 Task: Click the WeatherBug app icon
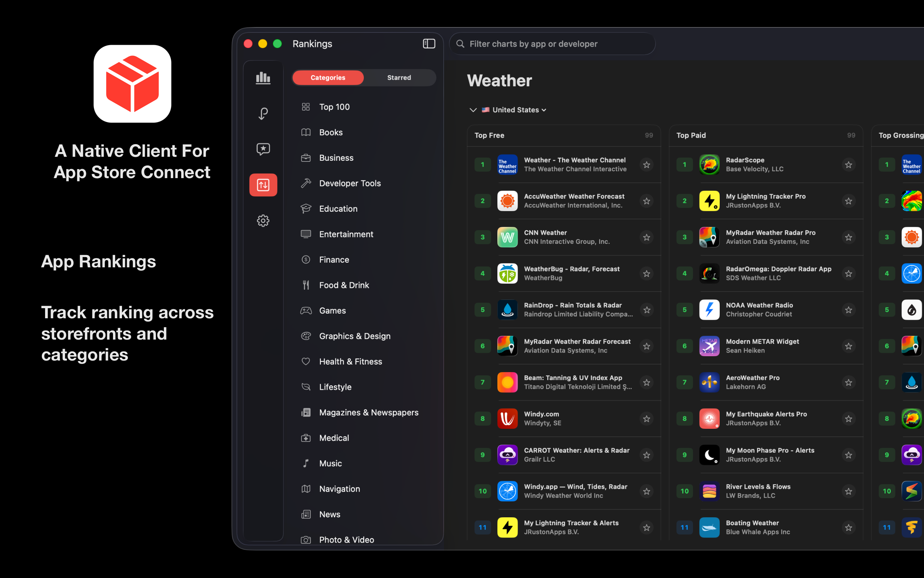pos(507,274)
